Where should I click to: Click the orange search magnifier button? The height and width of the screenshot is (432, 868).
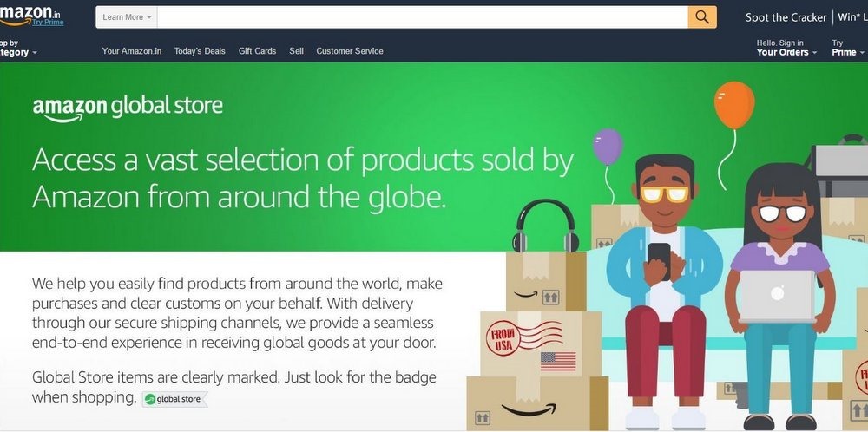(x=702, y=17)
